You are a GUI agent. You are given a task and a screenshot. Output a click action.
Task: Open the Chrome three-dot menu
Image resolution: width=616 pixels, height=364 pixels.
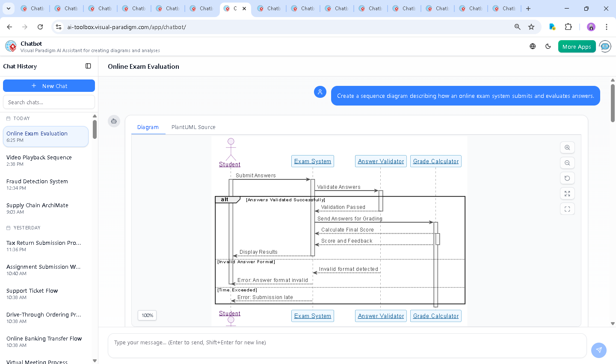pyautogui.click(x=606, y=27)
